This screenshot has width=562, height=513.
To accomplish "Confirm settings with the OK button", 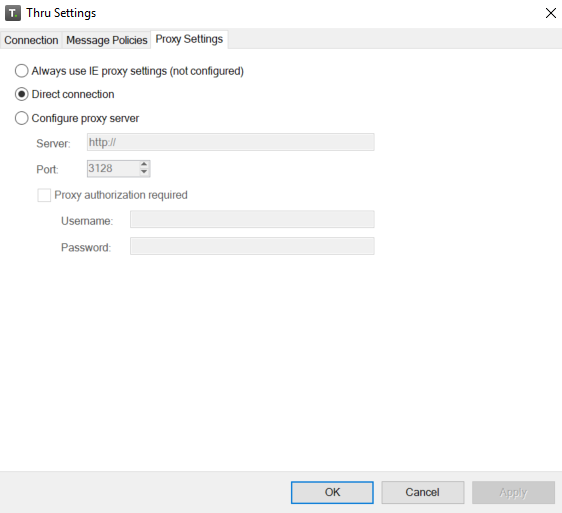I will [332, 492].
